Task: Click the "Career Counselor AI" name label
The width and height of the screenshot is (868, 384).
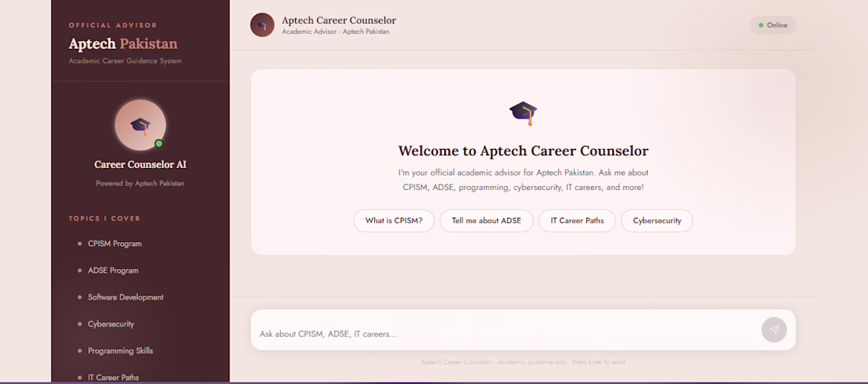Action: click(x=140, y=164)
